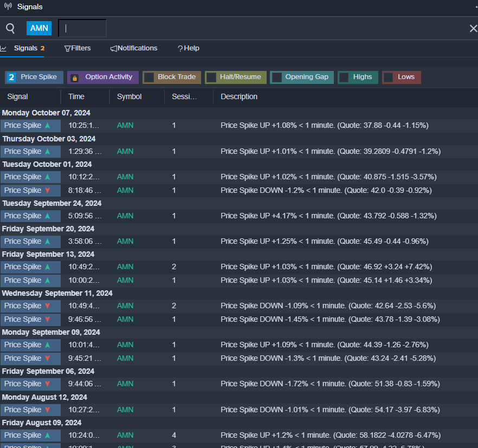478x448 pixels.
Task: Click the time cell "8:18:46"
Action: coord(85,191)
